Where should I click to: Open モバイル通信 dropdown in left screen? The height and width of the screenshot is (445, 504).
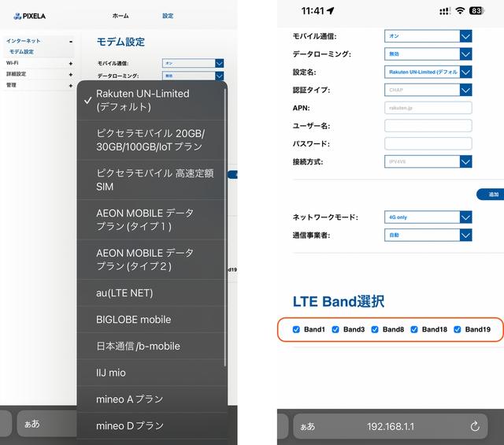tap(193, 63)
